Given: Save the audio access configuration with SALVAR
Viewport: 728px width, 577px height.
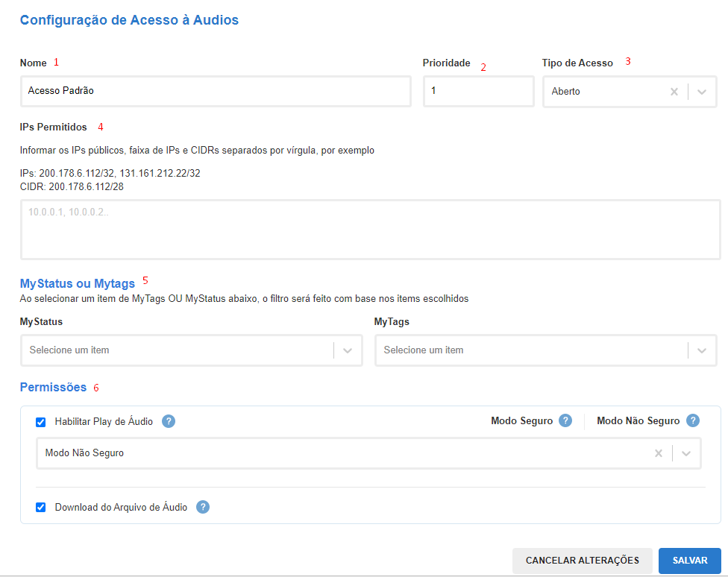Looking at the screenshot, I should pyautogui.click(x=689, y=561).
